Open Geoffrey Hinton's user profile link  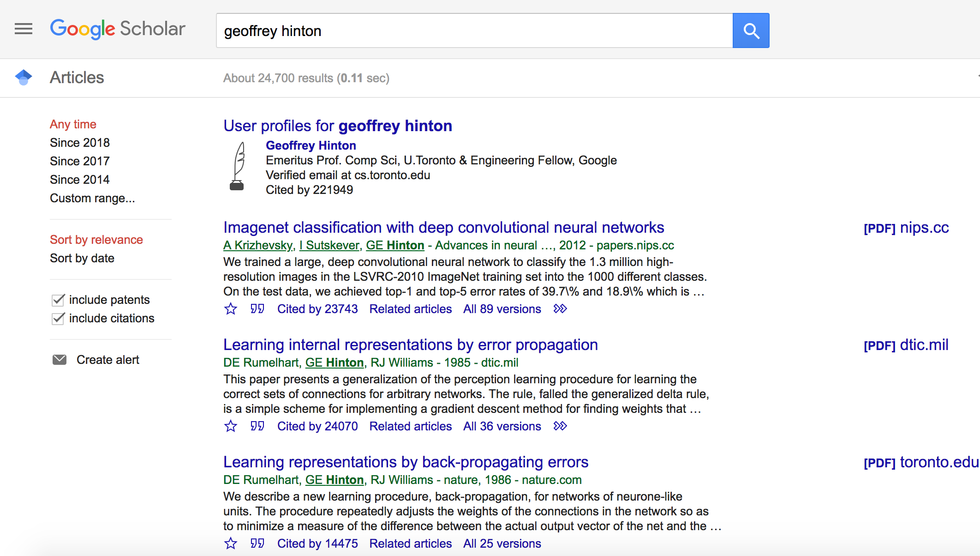point(311,145)
